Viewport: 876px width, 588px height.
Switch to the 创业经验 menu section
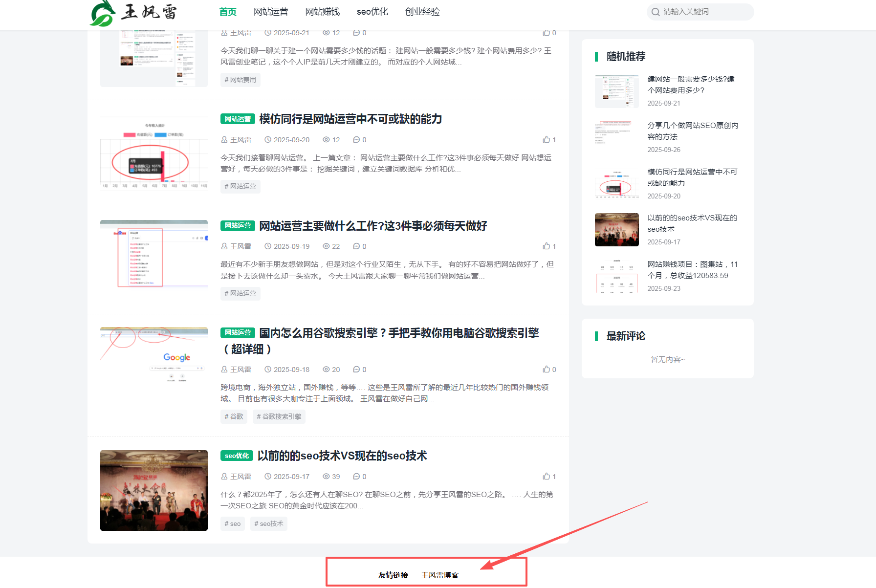click(x=422, y=12)
